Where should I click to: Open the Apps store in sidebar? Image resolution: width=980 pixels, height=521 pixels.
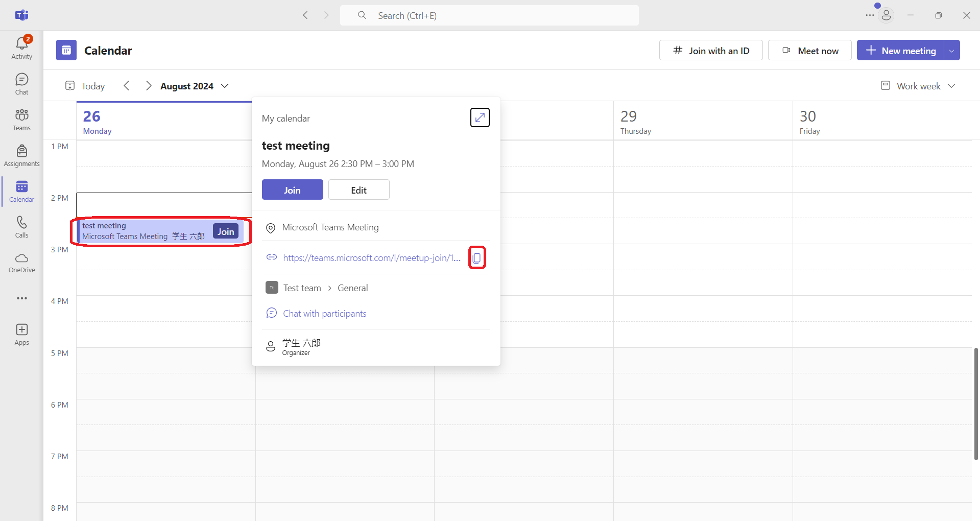tap(21, 335)
